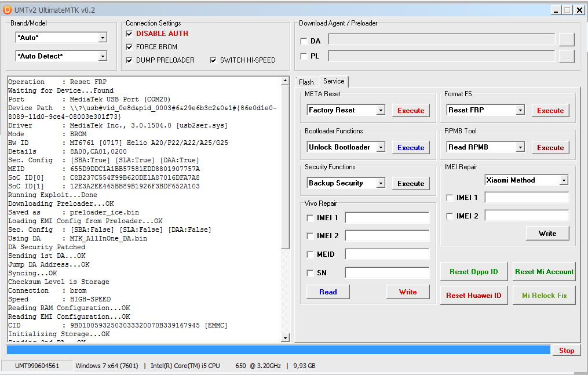Toggle the DISABLE AUTH checkbox
The height and width of the screenshot is (375, 588).
point(129,34)
